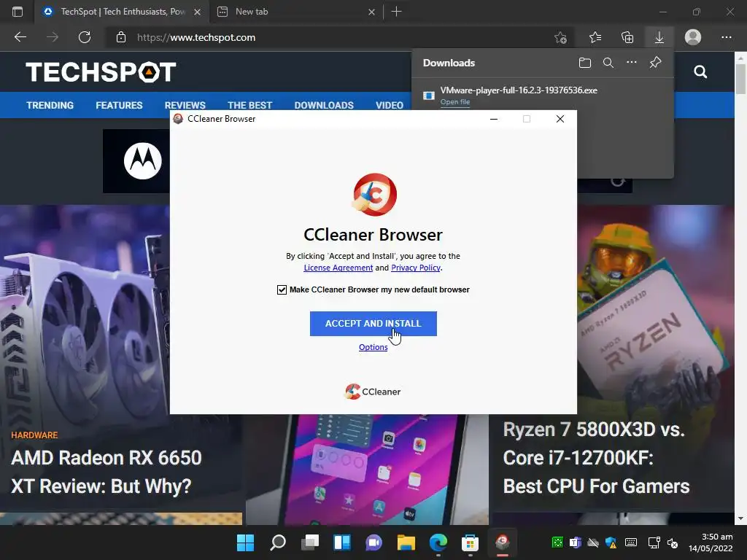
Task: Click CCleaner installer taskbar icon
Action: click(x=502, y=542)
